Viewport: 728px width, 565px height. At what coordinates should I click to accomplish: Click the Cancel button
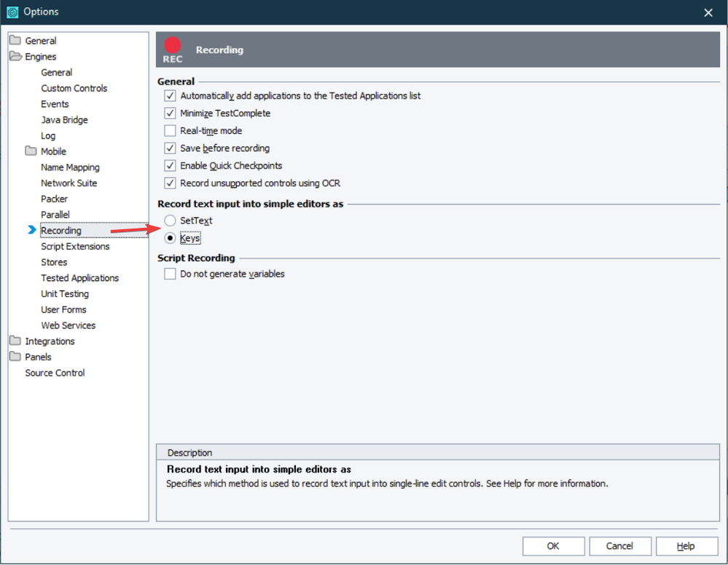click(619, 546)
